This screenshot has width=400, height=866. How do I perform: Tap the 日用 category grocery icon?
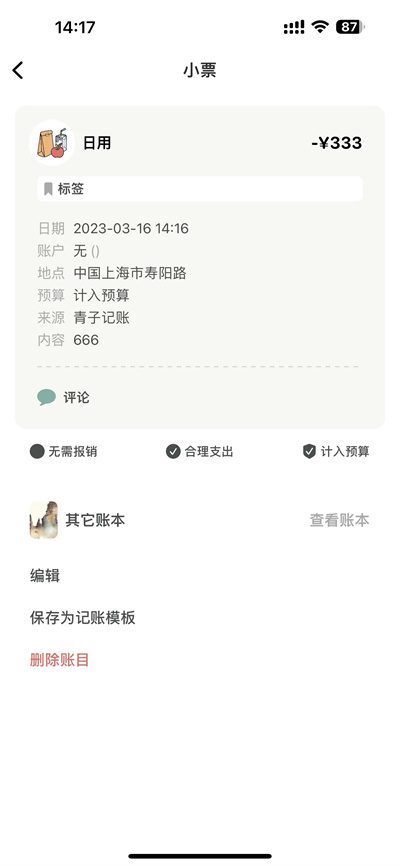pyautogui.click(x=52, y=143)
